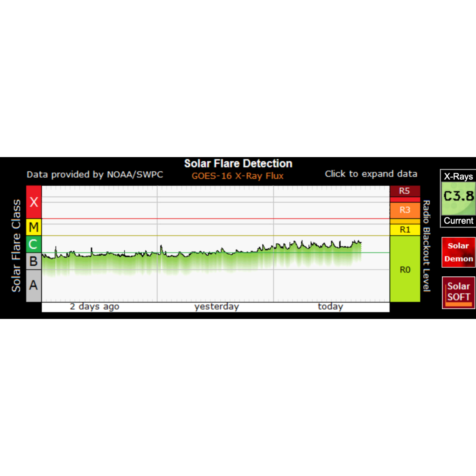476x476 pixels.
Task: Click the "yesterday" axis label
Action: 217,306
